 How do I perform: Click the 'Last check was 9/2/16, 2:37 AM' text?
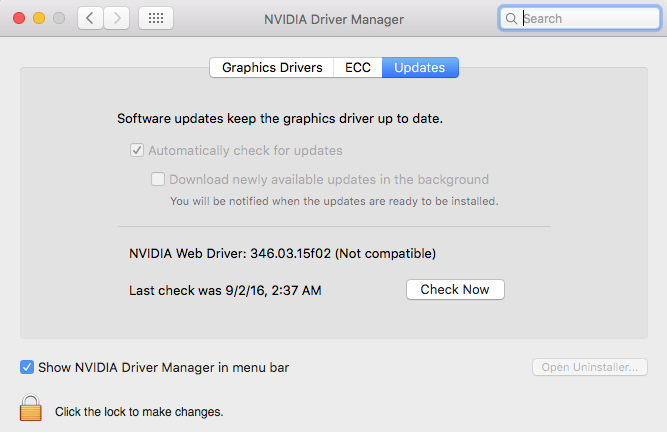click(225, 290)
